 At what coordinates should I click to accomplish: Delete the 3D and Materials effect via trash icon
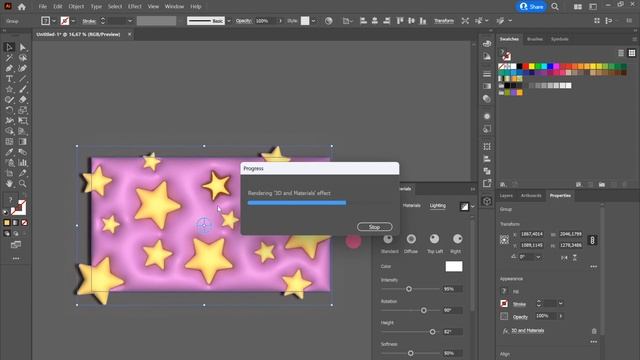click(594, 331)
